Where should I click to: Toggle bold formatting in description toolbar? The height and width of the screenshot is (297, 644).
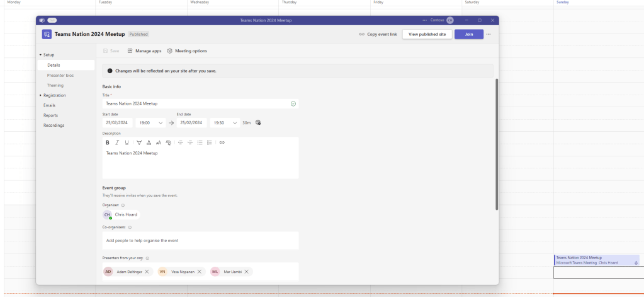point(108,143)
